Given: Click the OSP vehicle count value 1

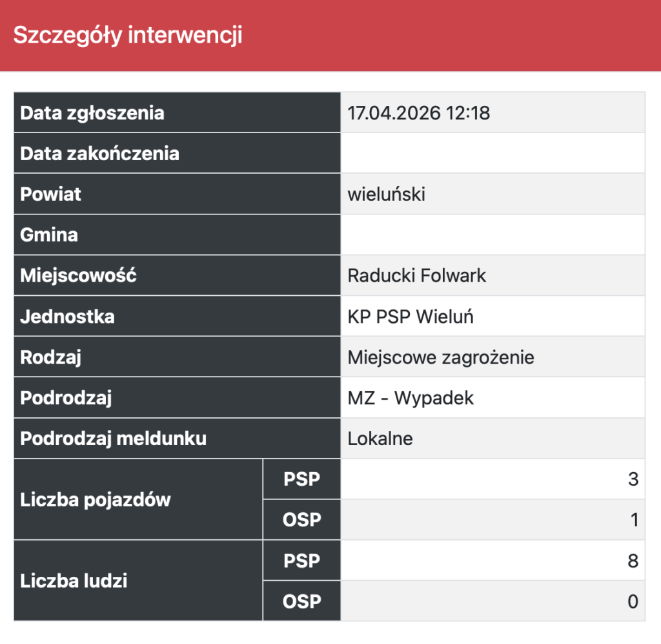Looking at the screenshot, I should coord(633,520).
